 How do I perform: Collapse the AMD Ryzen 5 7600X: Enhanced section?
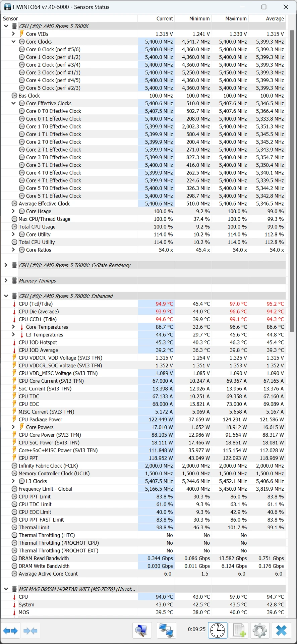(6, 296)
